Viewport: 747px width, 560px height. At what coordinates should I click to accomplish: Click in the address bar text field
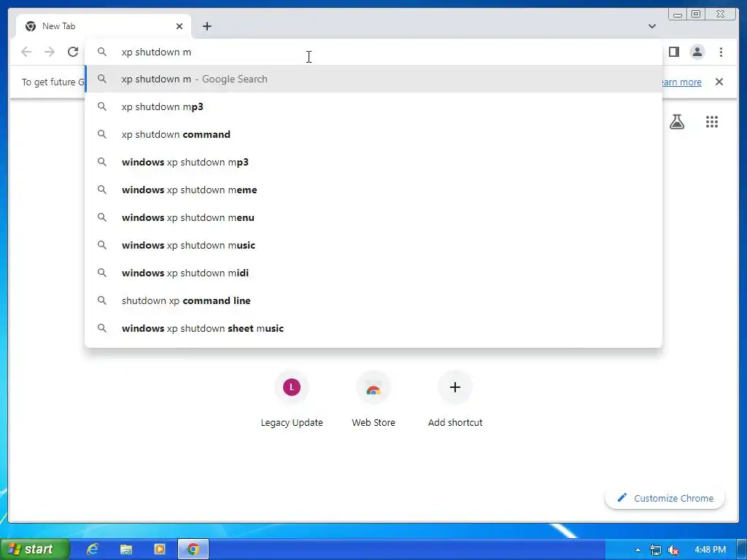[x=373, y=52]
